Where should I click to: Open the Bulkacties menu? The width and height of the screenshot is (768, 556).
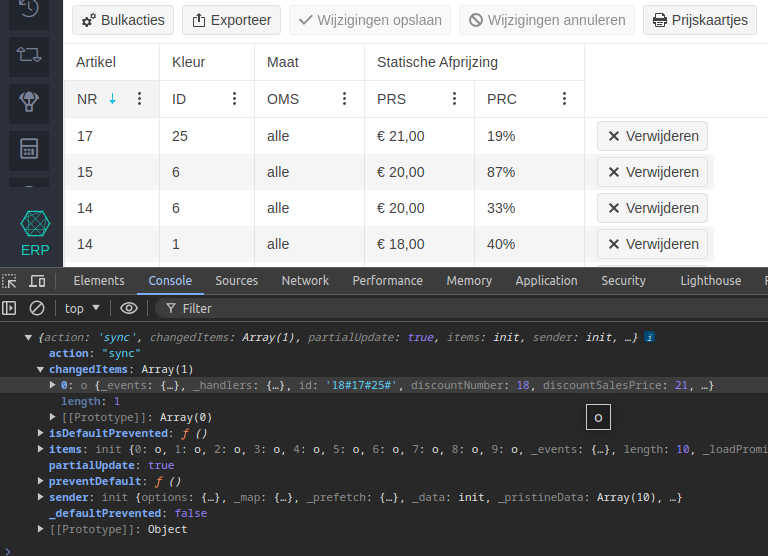coord(123,20)
